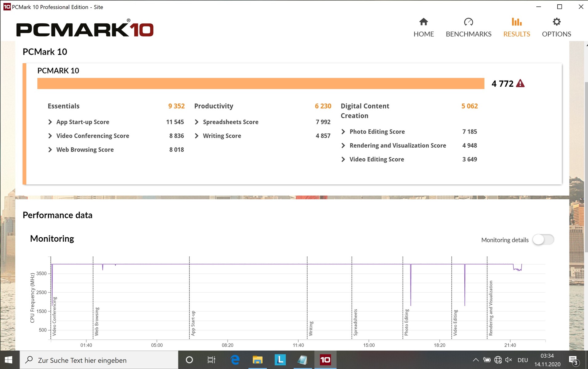Click the Productivity score 6 230
Image resolution: width=588 pixels, height=369 pixels.
coord(323,106)
